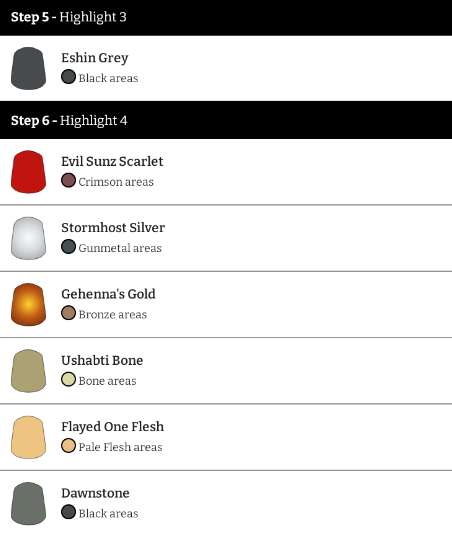Click the Black areas swatch under Eshin Grey
This screenshot has width=452, height=533.
68,77
